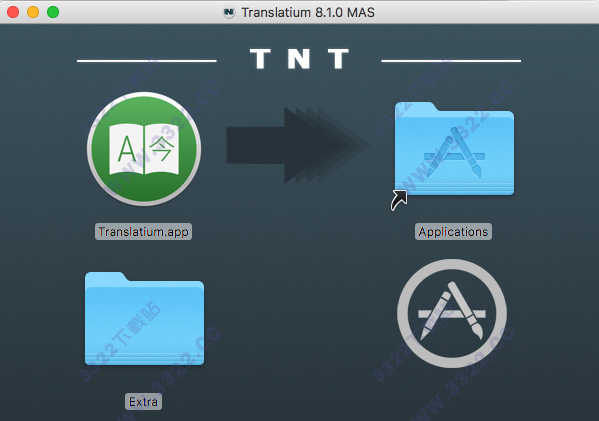Close the window with the red button
The image size is (599, 421).
coord(13,12)
